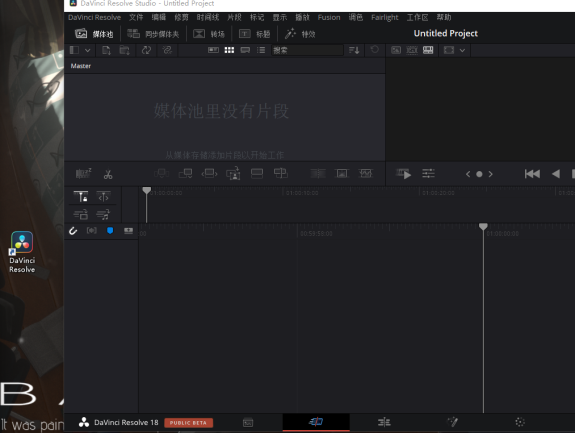Switch media pool to thumbnail grid view
This screenshot has width=575, height=433.
pyautogui.click(x=229, y=50)
